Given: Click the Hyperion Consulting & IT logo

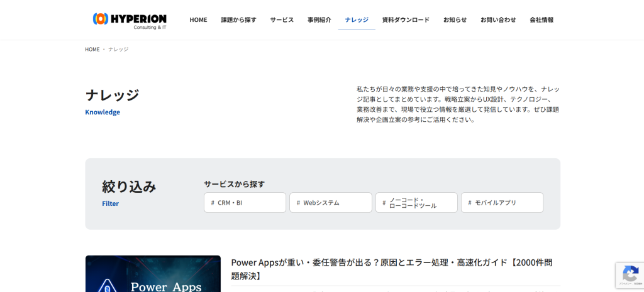Looking at the screenshot, I should coord(130,20).
